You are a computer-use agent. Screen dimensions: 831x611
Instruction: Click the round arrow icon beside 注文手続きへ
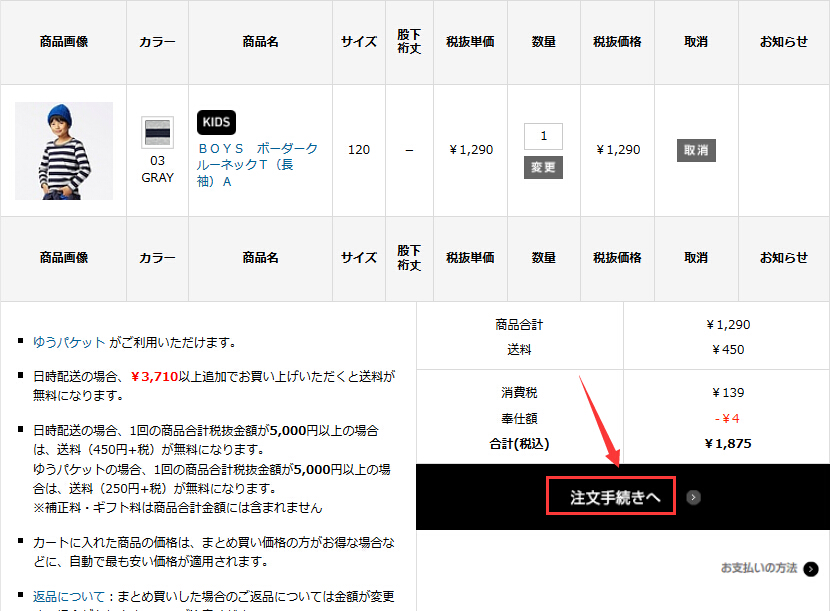[x=694, y=497]
